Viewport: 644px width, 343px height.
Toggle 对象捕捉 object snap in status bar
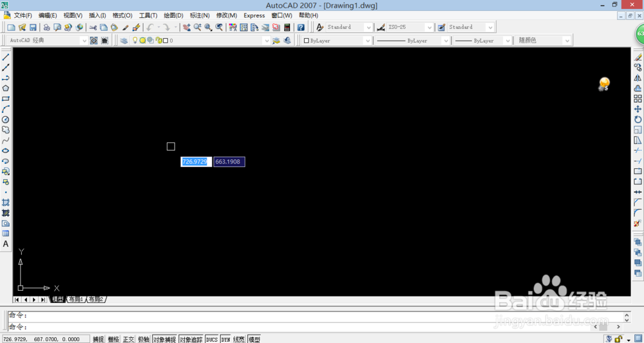(165, 339)
